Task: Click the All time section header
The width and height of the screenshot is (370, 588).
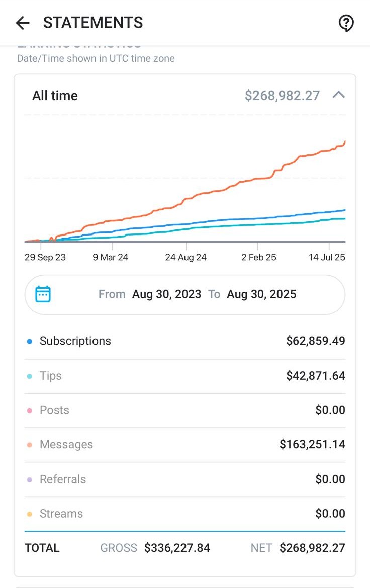Action: tap(185, 95)
